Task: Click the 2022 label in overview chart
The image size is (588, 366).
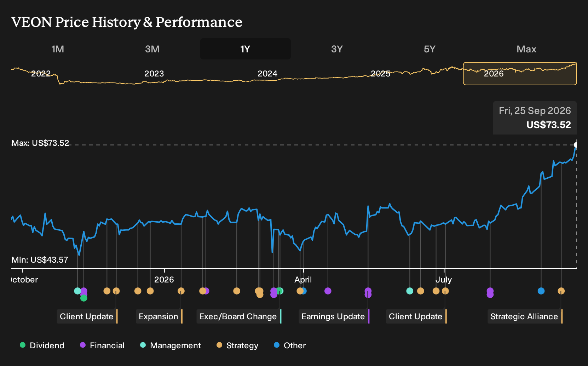Action: click(x=41, y=74)
